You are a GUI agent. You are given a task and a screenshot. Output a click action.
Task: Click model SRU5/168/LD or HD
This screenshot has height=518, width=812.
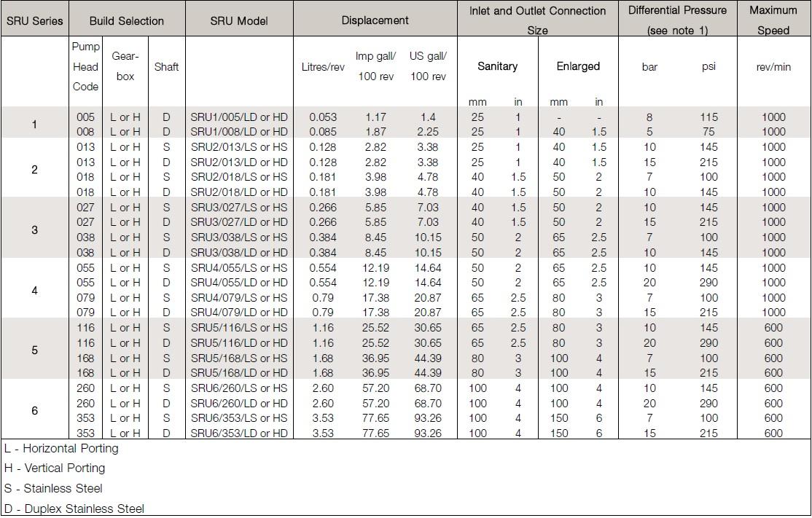(239, 372)
